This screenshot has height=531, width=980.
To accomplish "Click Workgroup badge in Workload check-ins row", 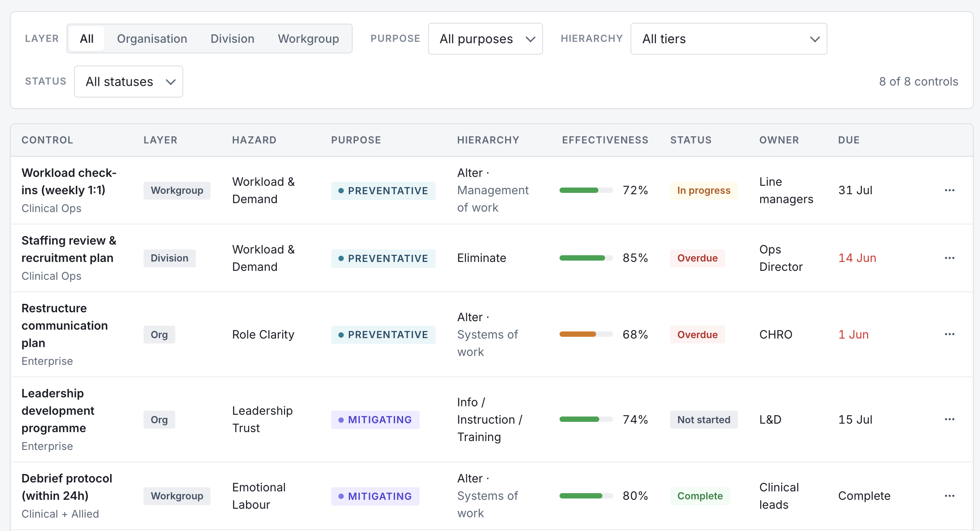I will [x=177, y=190].
